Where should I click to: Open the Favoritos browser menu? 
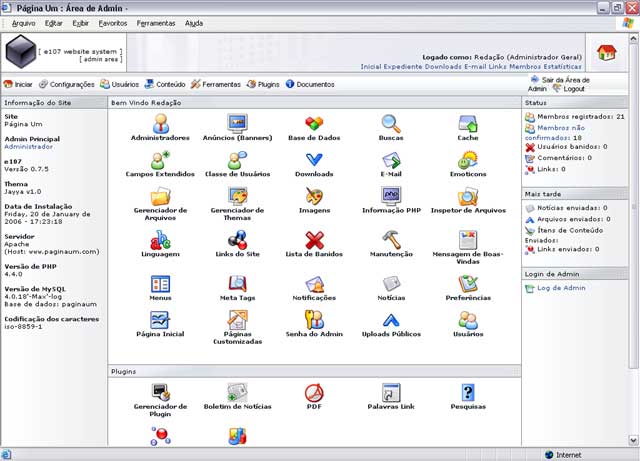[113, 23]
